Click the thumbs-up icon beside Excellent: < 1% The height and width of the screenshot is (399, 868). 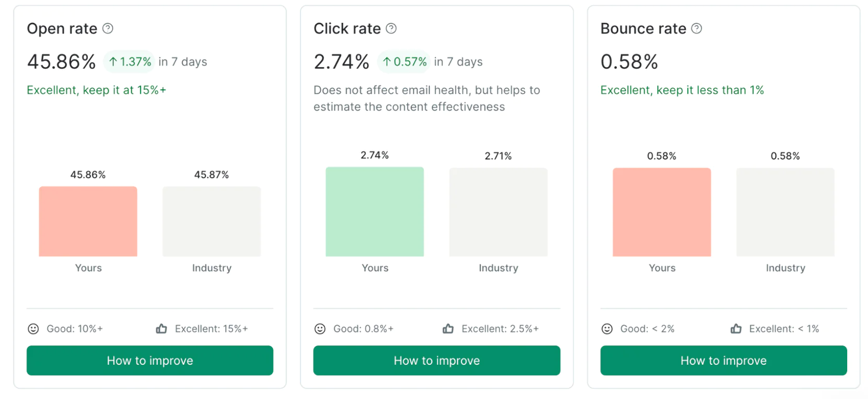coord(736,329)
